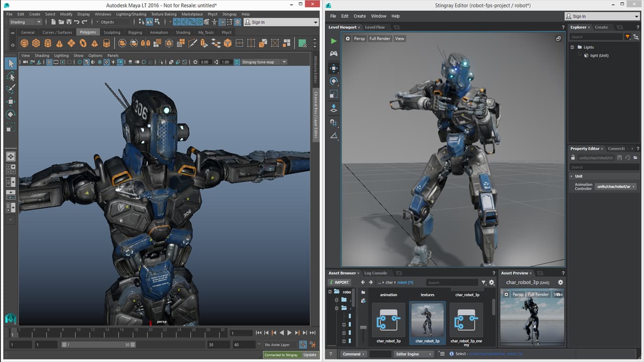644x362 pixels.
Task: Choose the Paint selection tool in Maya
Action: pos(11,89)
